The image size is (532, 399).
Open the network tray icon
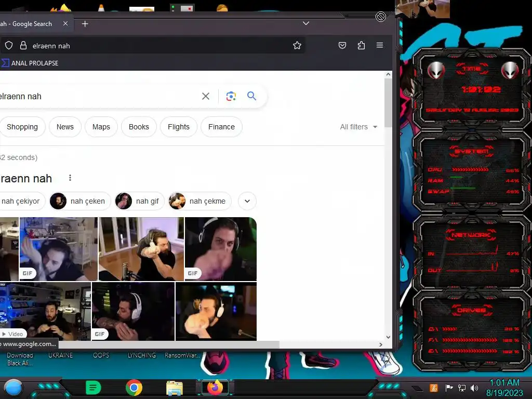[461, 388]
